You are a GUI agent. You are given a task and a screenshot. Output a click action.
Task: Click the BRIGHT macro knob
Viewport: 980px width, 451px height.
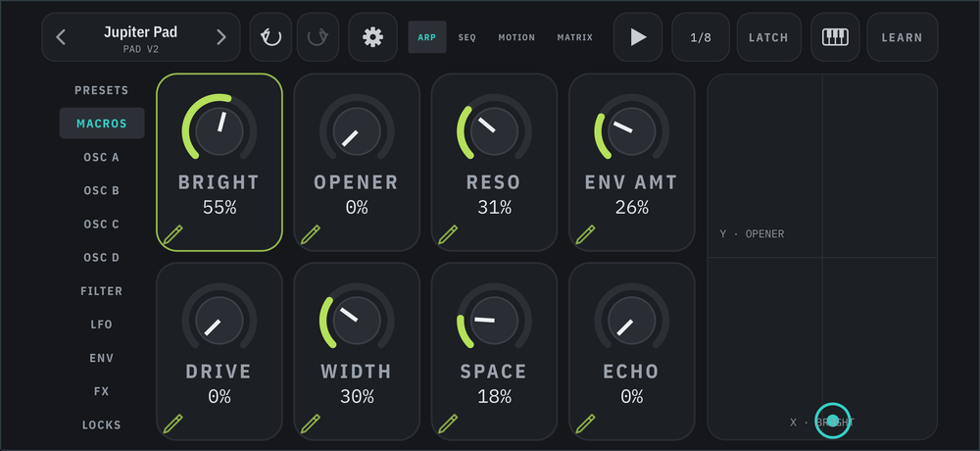(x=220, y=131)
